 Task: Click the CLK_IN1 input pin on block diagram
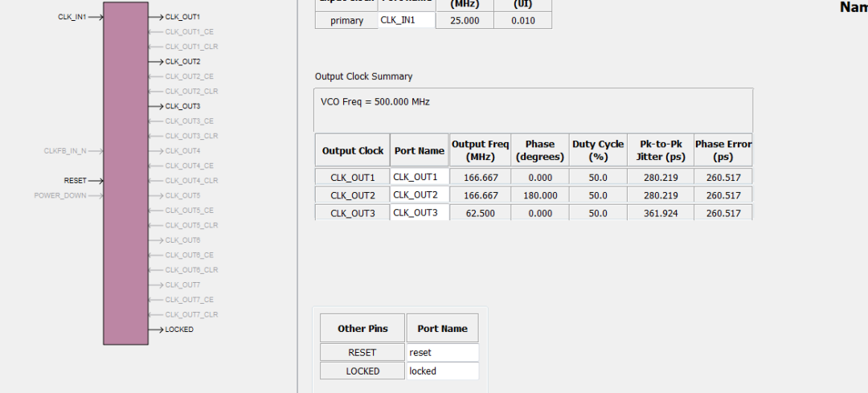pyautogui.click(x=72, y=17)
